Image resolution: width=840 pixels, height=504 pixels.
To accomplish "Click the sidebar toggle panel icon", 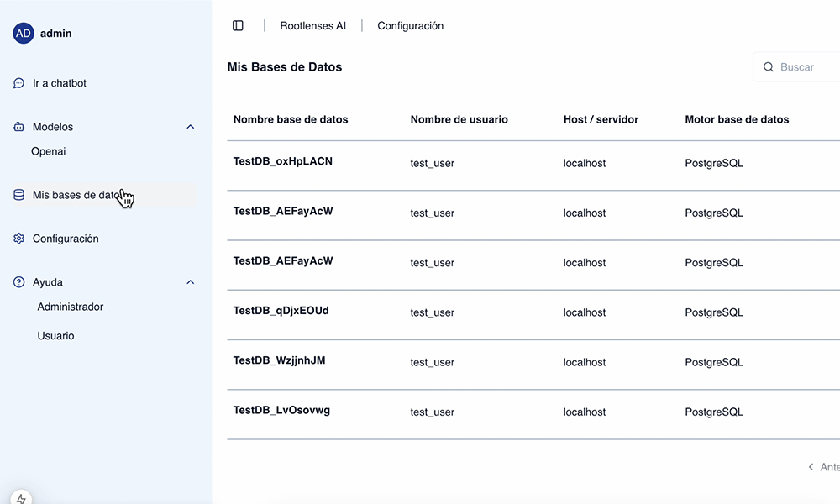I will 238,26.
